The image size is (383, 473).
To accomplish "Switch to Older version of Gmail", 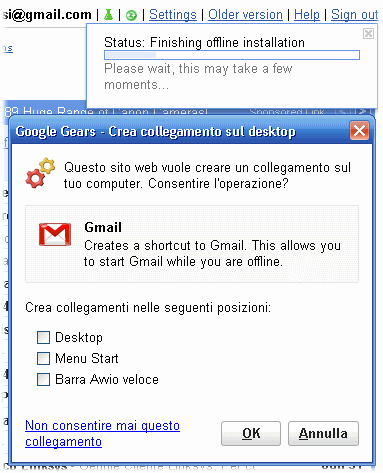I will pyautogui.click(x=245, y=15).
